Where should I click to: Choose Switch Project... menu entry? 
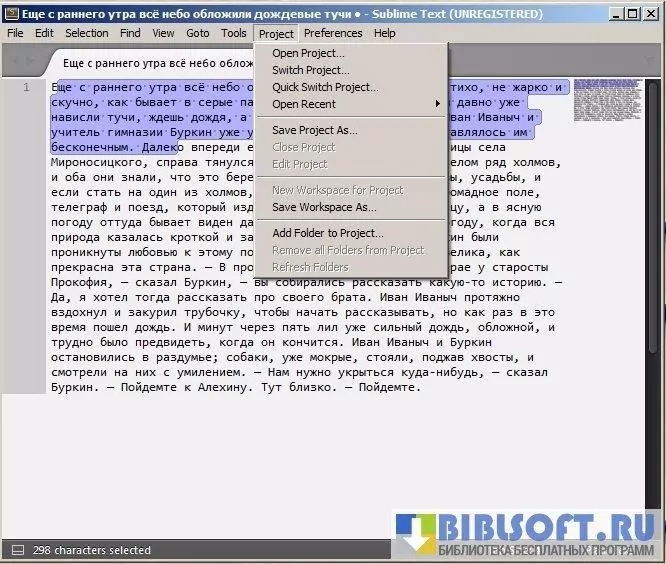(x=310, y=70)
